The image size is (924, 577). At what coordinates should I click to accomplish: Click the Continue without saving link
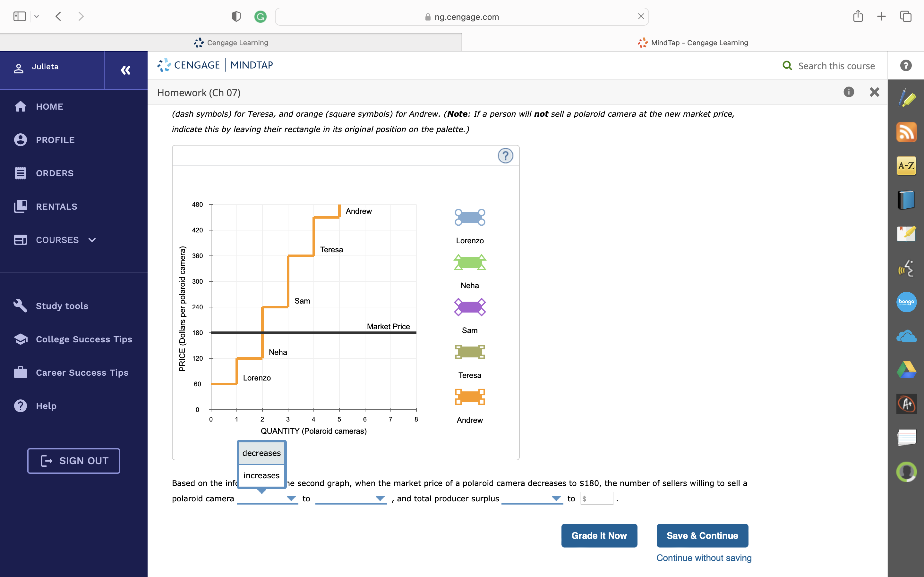[703, 557]
